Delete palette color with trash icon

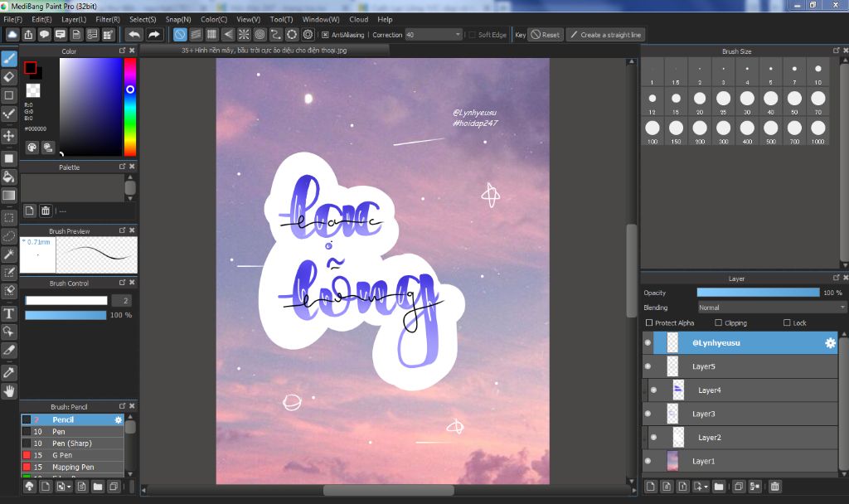click(x=46, y=211)
